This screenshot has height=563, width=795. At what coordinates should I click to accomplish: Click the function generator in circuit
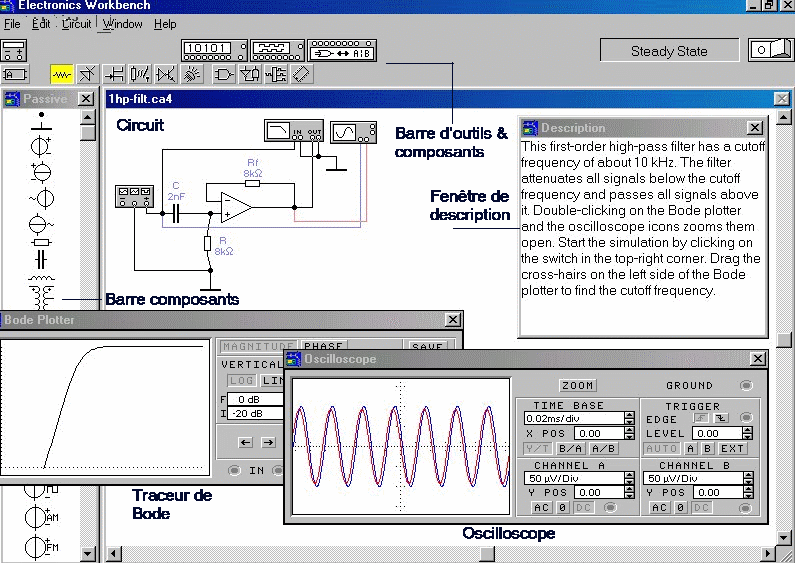[x=134, y=197]
